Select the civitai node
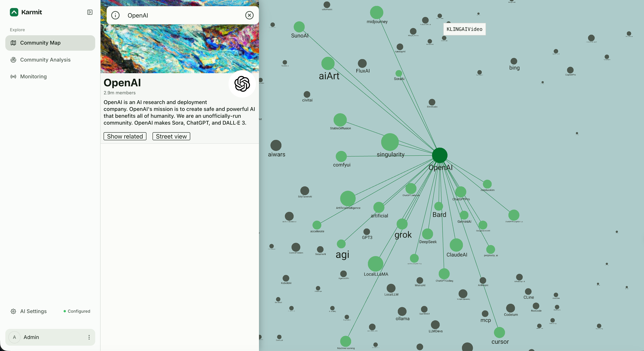The width and height of the screenshot is (644, 351). click(x=307, y=94)
